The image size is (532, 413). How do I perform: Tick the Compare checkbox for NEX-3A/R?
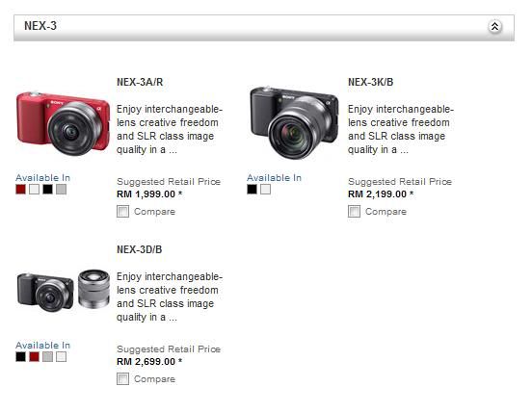(x=122, y=212)
